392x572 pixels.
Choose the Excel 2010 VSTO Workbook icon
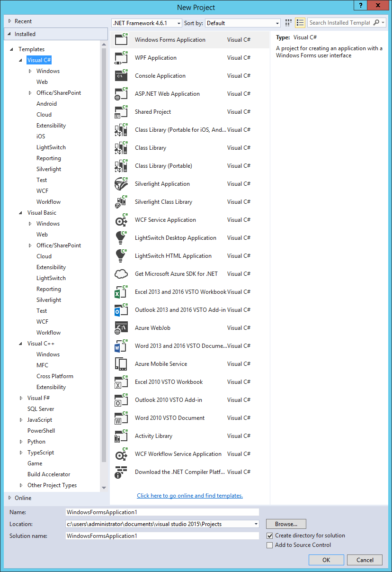point(121,382)
